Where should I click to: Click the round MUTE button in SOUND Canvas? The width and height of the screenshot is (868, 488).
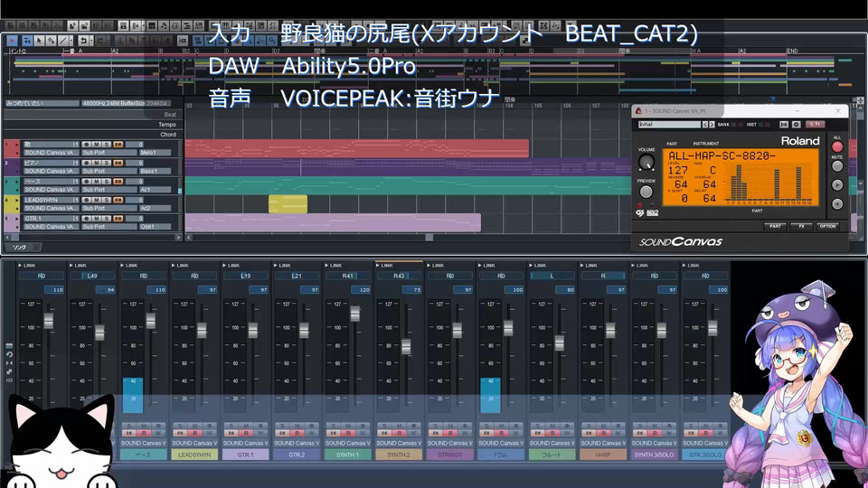point(837,166)
